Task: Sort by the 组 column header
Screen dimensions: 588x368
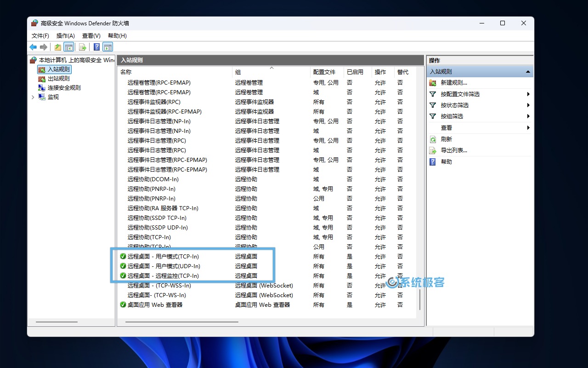Action: pos(271,72)
